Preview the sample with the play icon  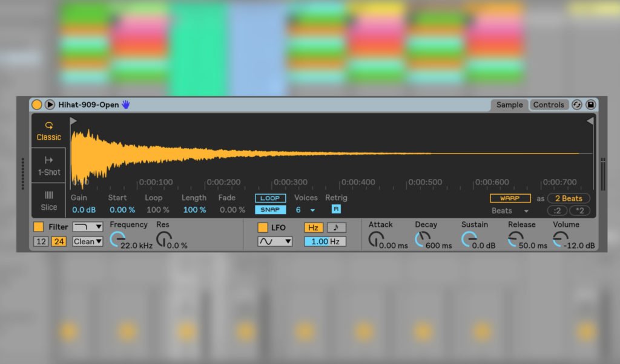49,104
